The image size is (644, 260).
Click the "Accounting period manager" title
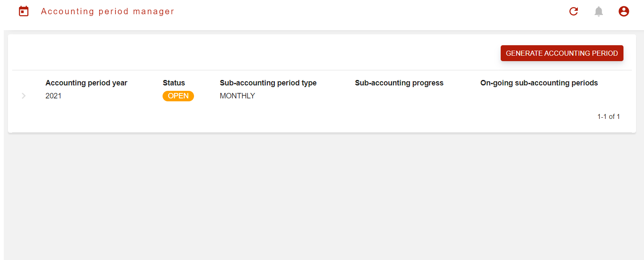(x=108, y=11)
